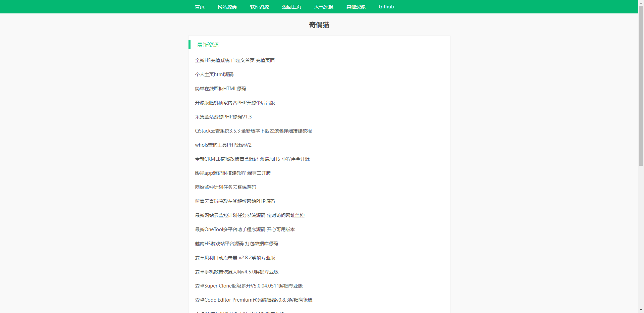The width and height of the screenshot is (644, 313).
Task: Open the 个人主页html源码 link
Action: tap(214, 74)
